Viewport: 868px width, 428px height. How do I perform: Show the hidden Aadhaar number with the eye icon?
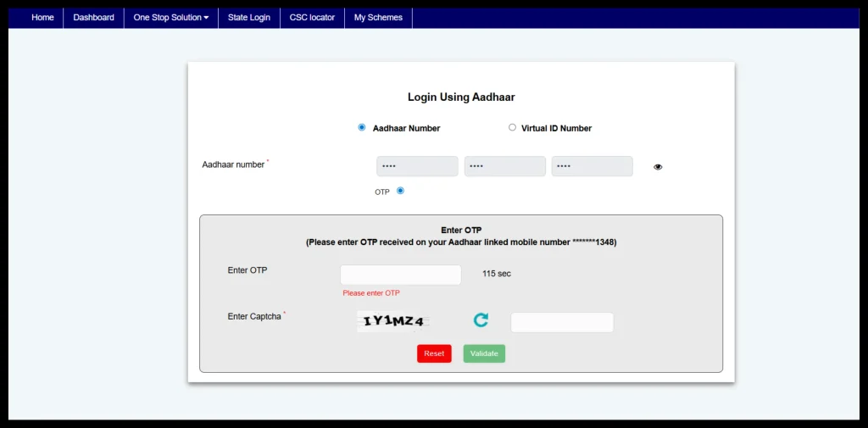pyautogui.click(x=658, y=167)
